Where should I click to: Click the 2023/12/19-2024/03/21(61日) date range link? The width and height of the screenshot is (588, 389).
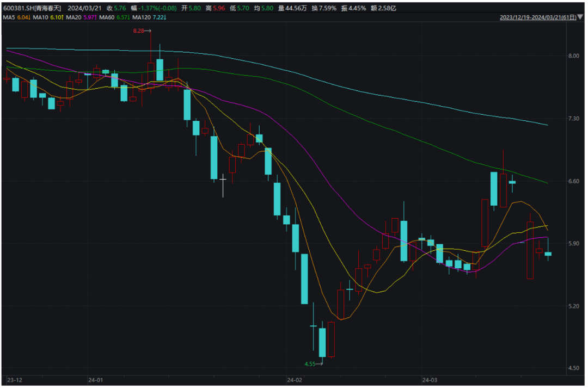pos(538,17)
